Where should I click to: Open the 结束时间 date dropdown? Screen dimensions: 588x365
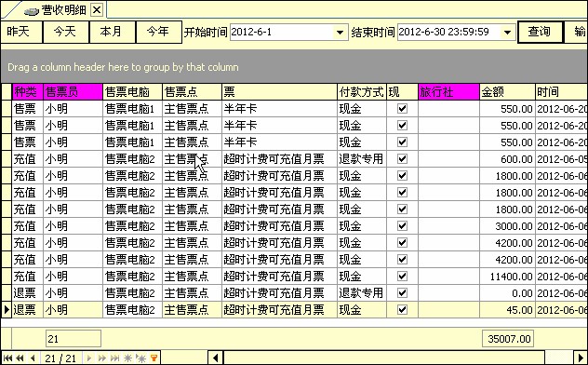coord(507,33)
